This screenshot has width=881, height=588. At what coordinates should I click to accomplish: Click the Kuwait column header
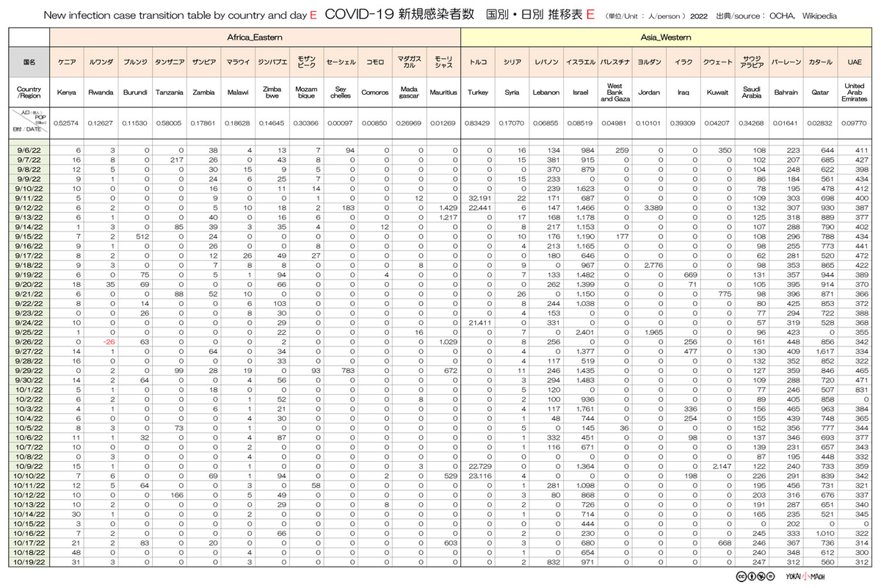pyautogui.click(x=718, y=93)
